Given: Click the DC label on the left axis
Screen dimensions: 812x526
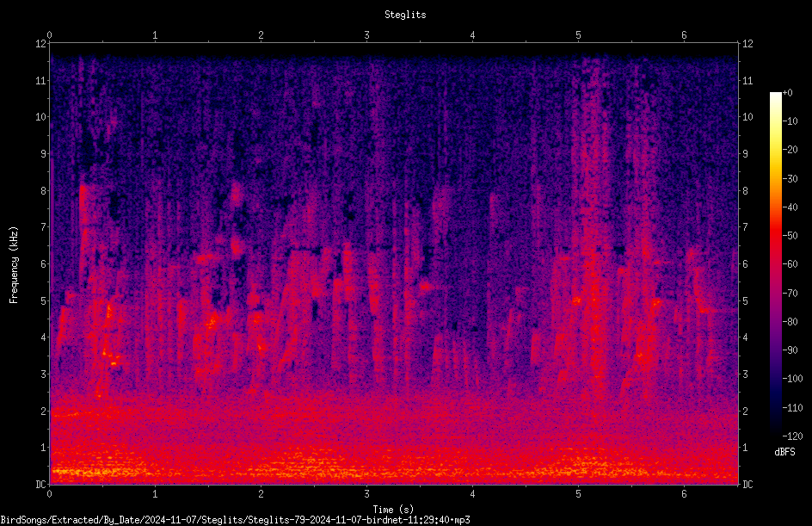Looking at the screenshot, I should tap(41, 485).
